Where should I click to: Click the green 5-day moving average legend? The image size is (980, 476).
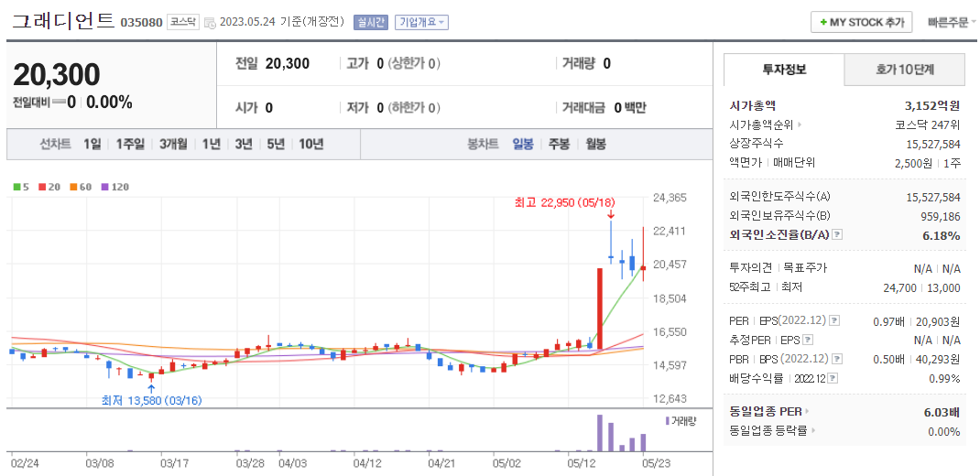21,187
